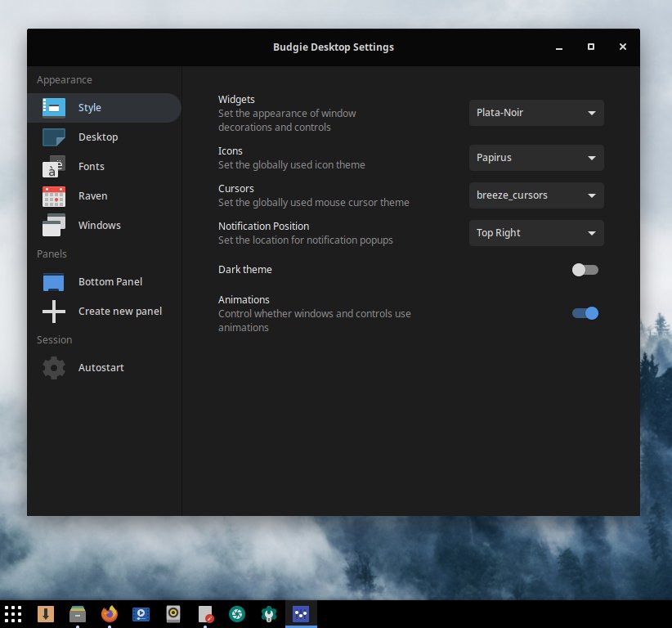The image size is (672, 628).
Task: Click the Budgie Desktop Settings taskbar icon
Action: [x=300, y=613]
